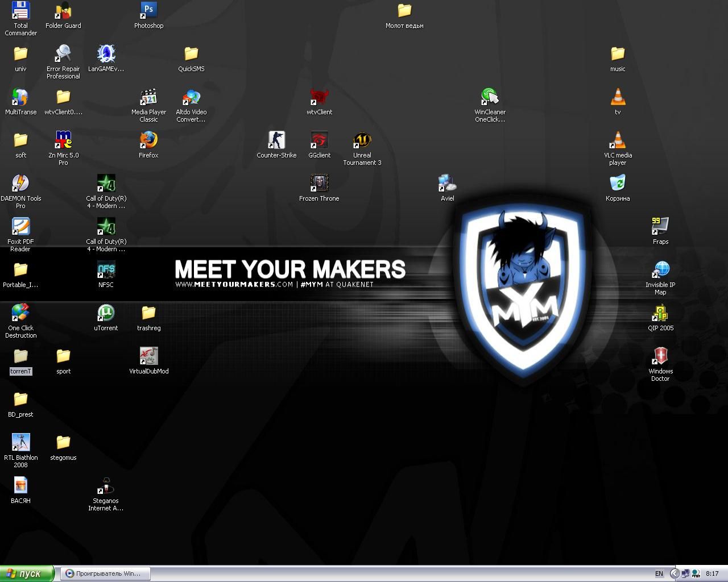The width and height of the screenshot is (728, 582).
Task: Select the soft folder
Action: tap(20, 140)
